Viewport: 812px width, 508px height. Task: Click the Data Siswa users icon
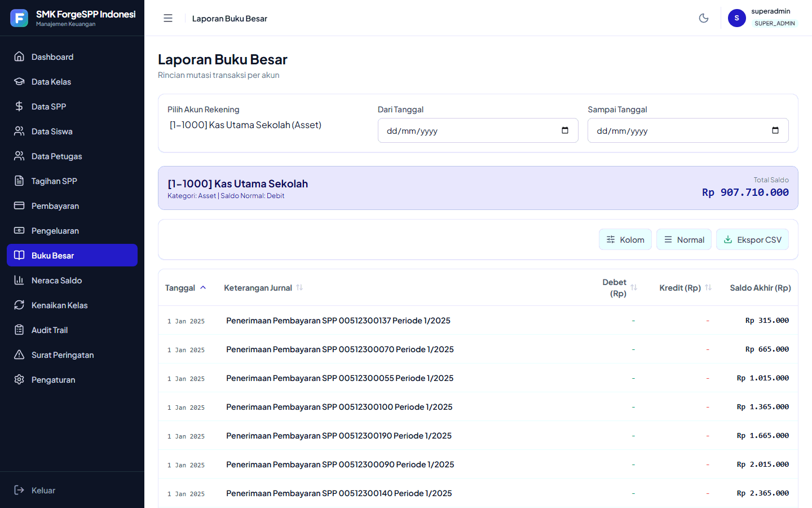19,131
